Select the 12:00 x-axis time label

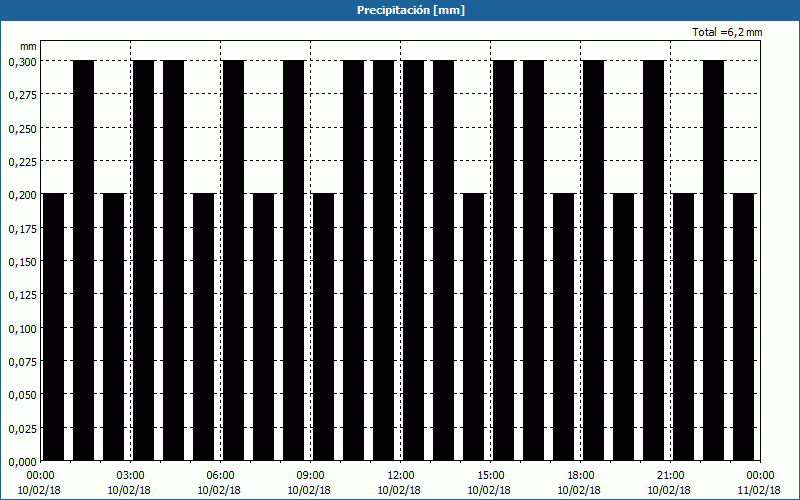pyautogui.click(x=401, y=476)
